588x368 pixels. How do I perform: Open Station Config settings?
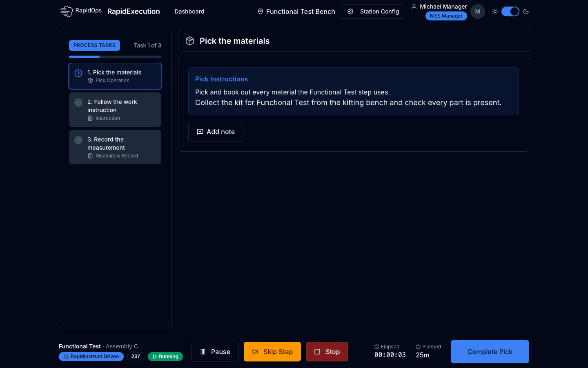point(373,11)
